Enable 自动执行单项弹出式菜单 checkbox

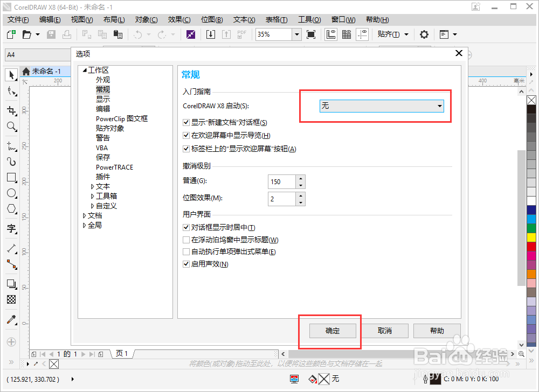186,251
